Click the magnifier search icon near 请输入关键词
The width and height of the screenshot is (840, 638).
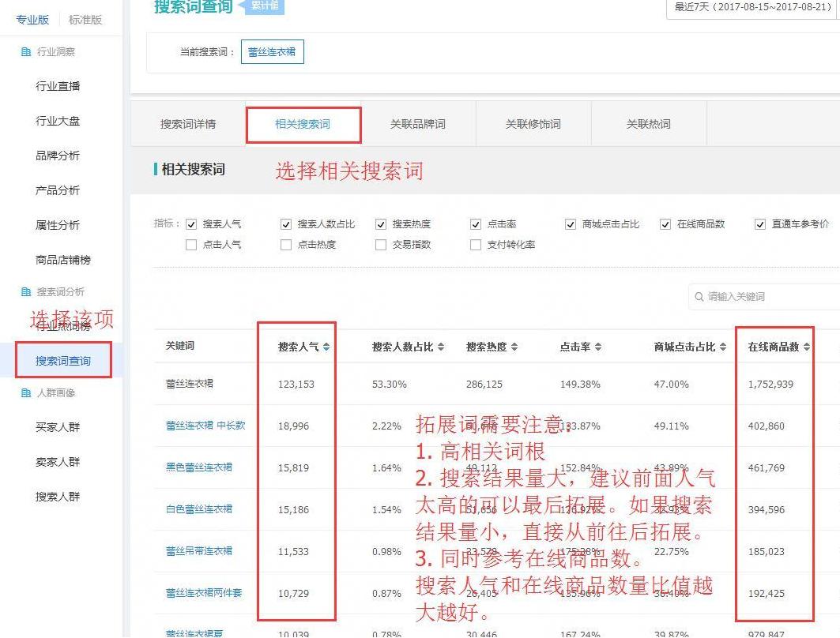click(700, 297)
